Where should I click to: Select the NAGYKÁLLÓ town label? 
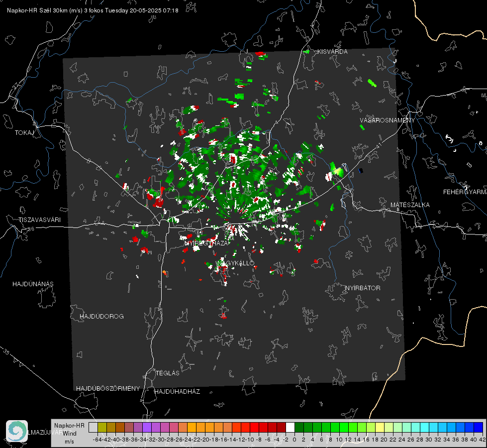(x=236, y=263)
